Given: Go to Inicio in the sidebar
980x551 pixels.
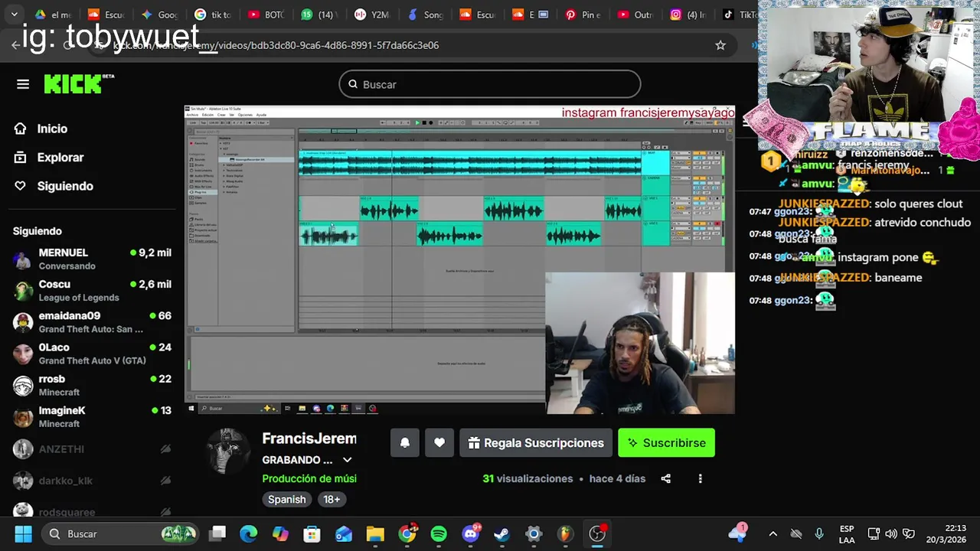Looking at the screenshot, I should tap(41, 129).
